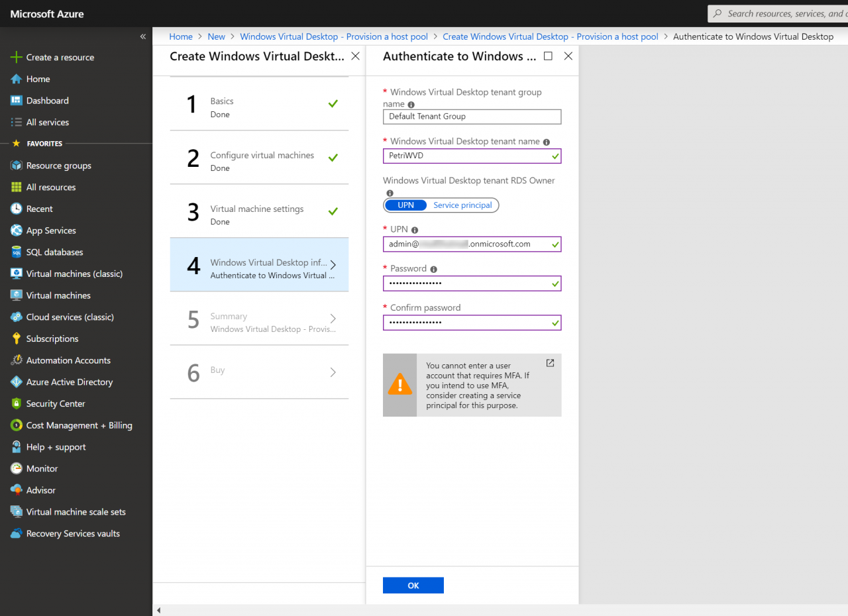The height and width of the screenshot is (616, 848).
Task: Open step 6 Buy
Action: [x=259, y=372]
